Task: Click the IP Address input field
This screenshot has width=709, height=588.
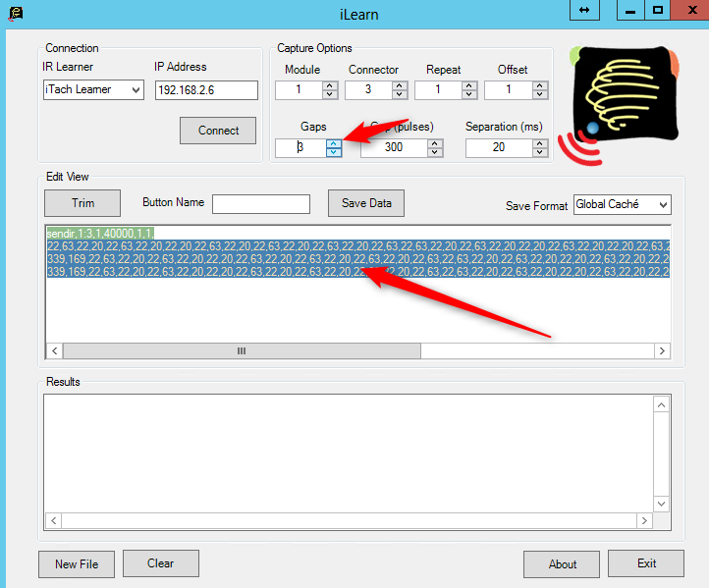Action: point(206,90)
